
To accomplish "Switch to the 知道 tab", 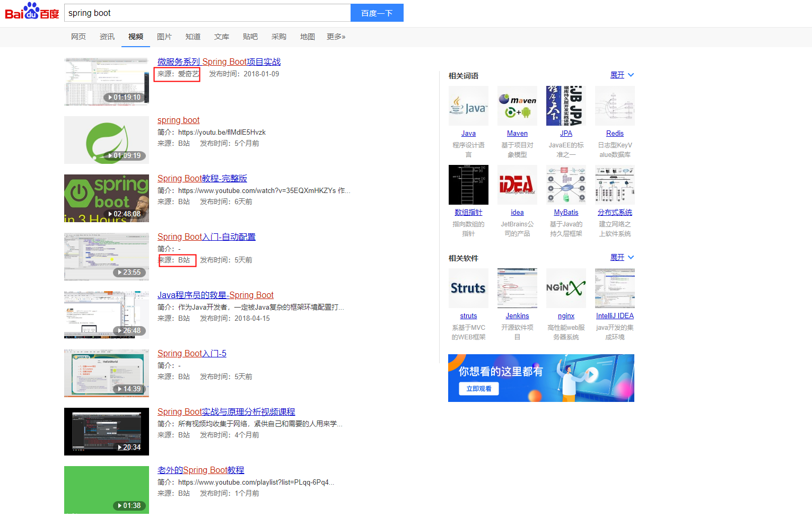I will (x=193, y=37).
